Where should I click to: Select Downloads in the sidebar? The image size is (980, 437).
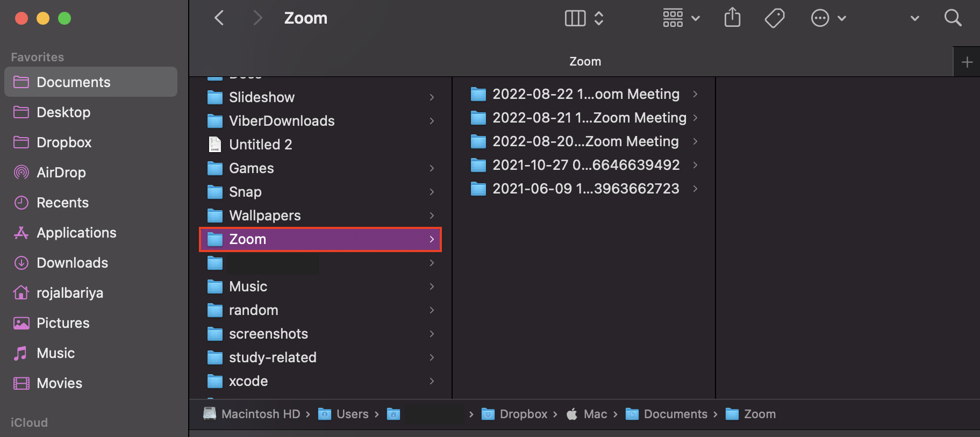coord(72,263)
